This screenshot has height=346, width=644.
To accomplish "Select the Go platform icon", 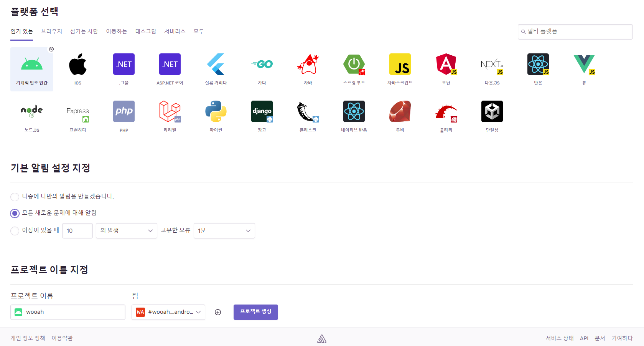I will coord(262,64).
